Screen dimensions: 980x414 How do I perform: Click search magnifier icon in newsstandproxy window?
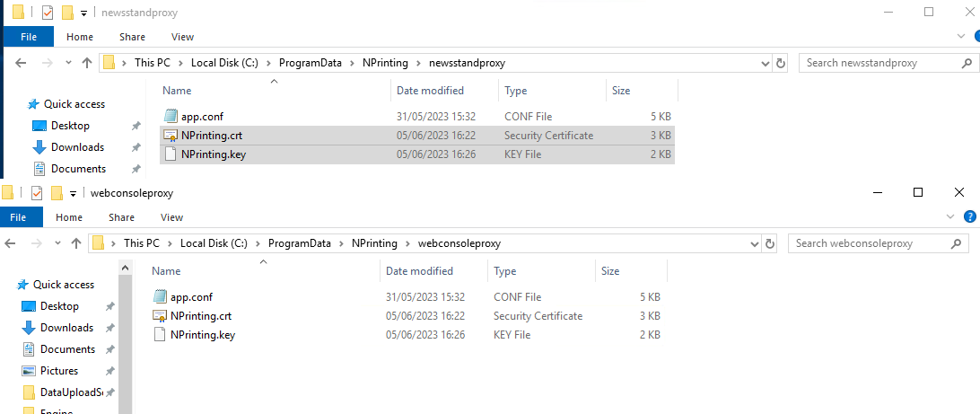[x=967, y=63]
